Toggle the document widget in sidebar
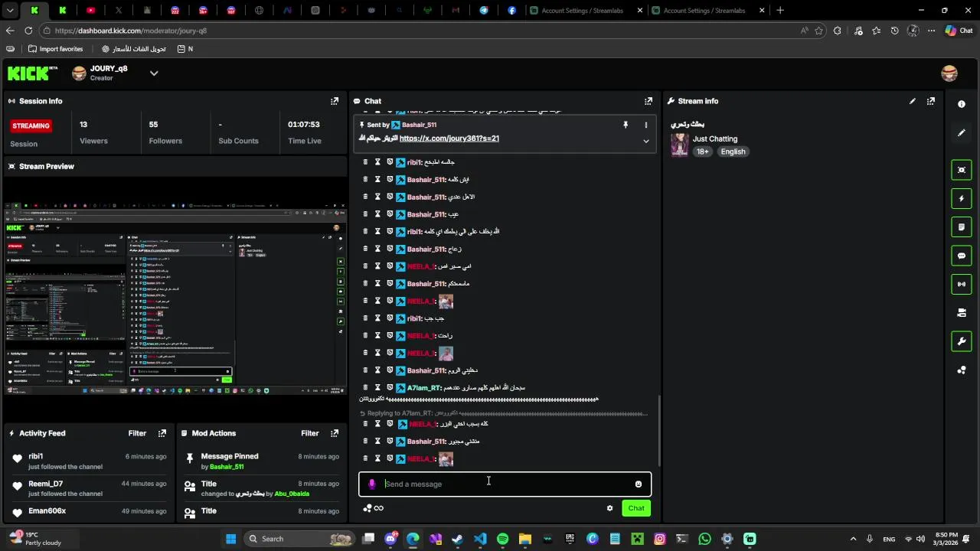The width and height of the screenshot is (980, 551). (x=962, y=227)
